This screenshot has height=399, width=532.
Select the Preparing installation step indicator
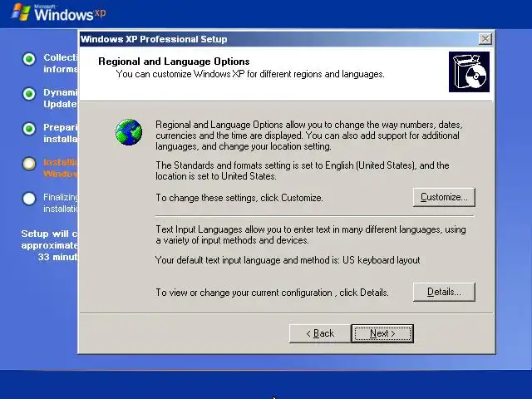29,129
